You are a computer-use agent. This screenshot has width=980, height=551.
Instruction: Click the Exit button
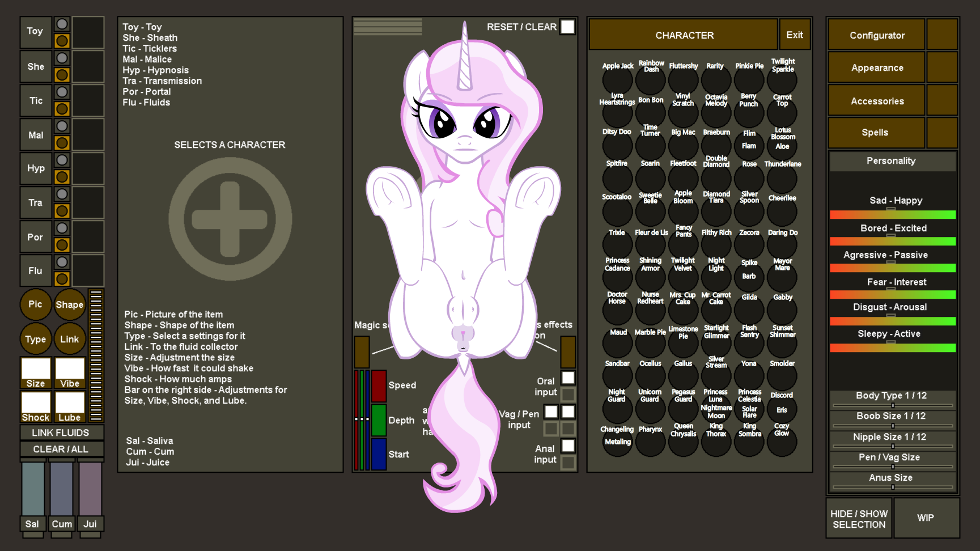(x=795, y=35)
